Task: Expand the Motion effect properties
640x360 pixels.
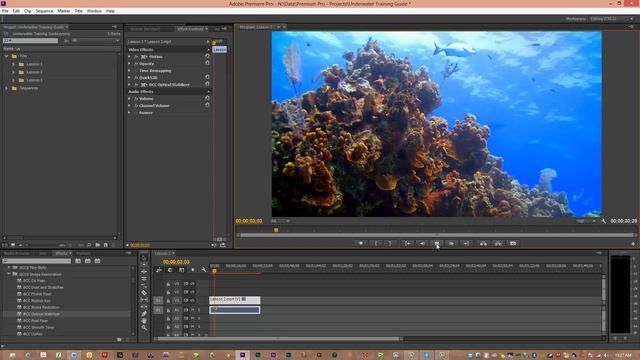Action: [130, 57]
